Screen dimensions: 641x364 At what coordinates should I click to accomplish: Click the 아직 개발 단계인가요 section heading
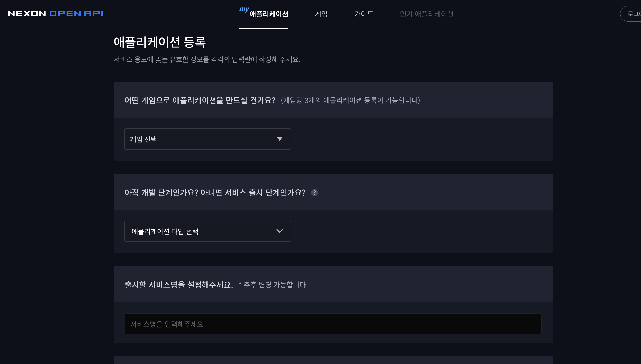(x=215, y=193)
